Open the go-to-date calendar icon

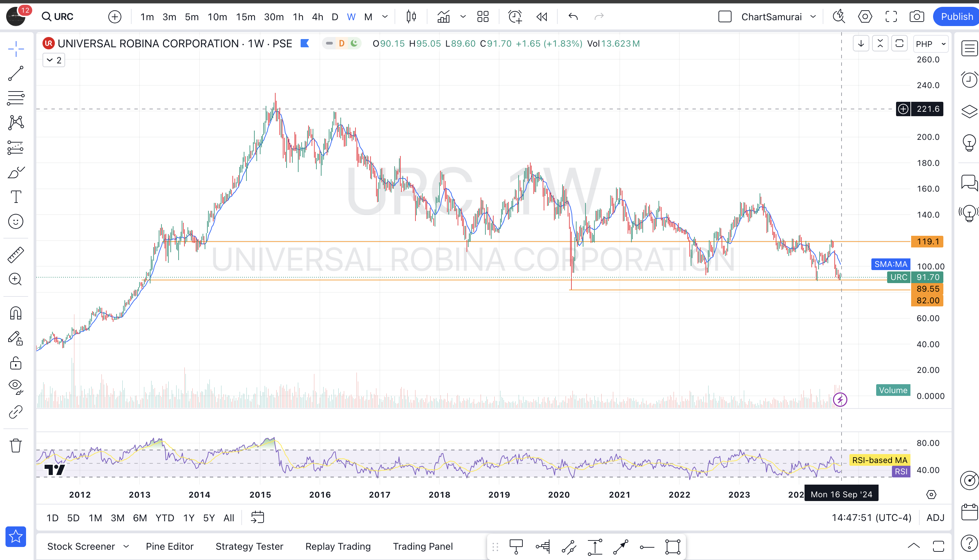(257, 517)
